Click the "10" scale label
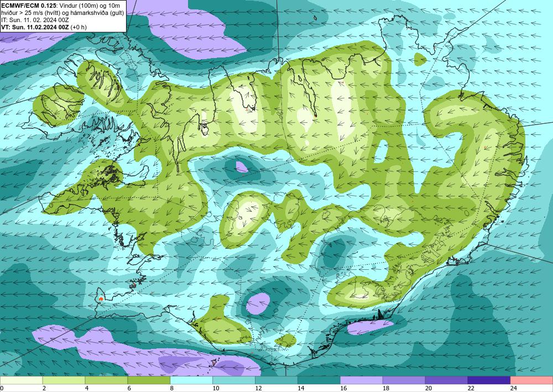The width and height of the screenshot is (553, 392). tap(216, 388)
